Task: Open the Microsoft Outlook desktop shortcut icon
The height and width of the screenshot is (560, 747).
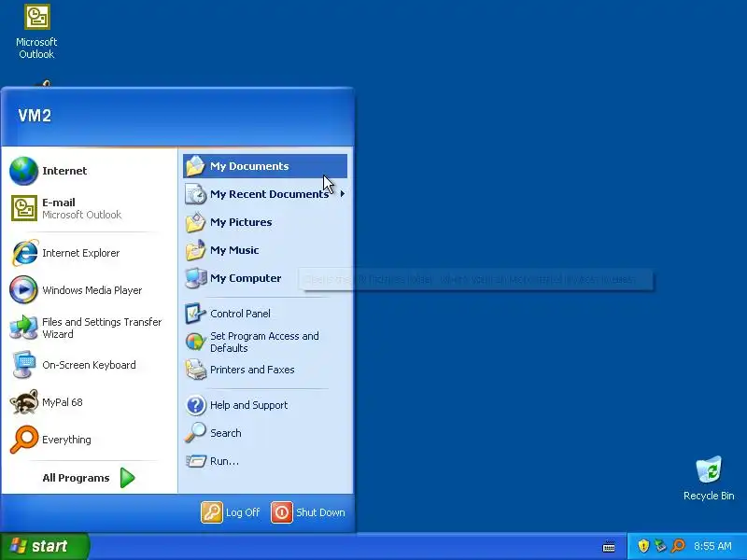Action: (36, 17)
